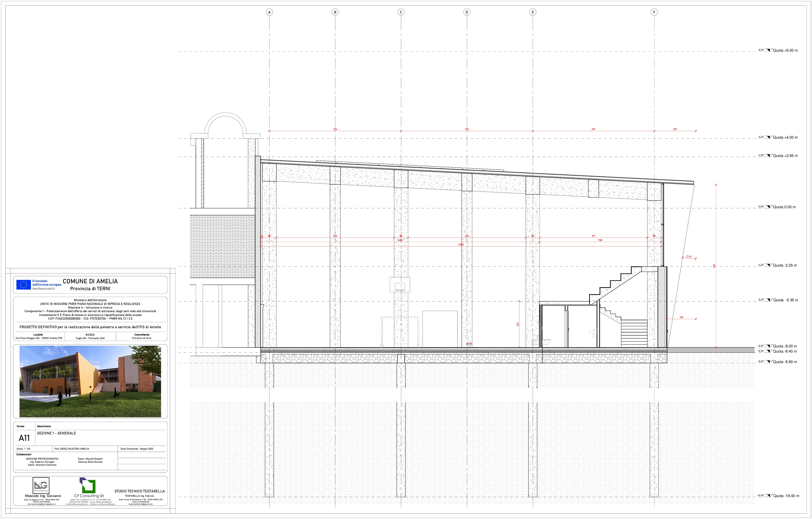
Task: Click the 9.24° angle annotation
Action: click(689, 256)
